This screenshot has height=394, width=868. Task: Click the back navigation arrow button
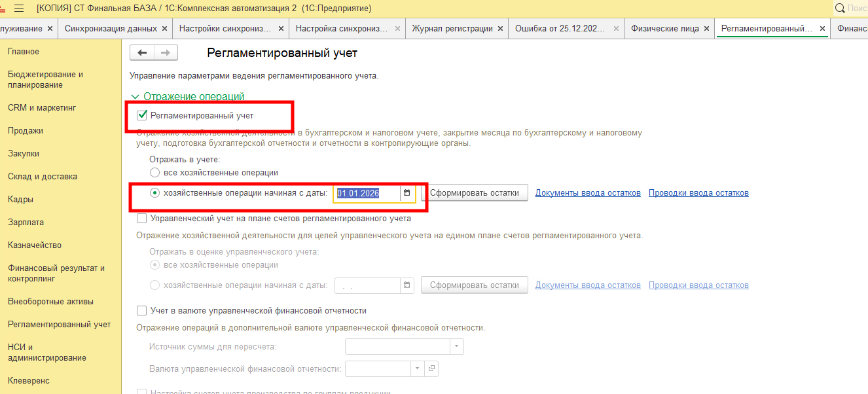point(142,53)
